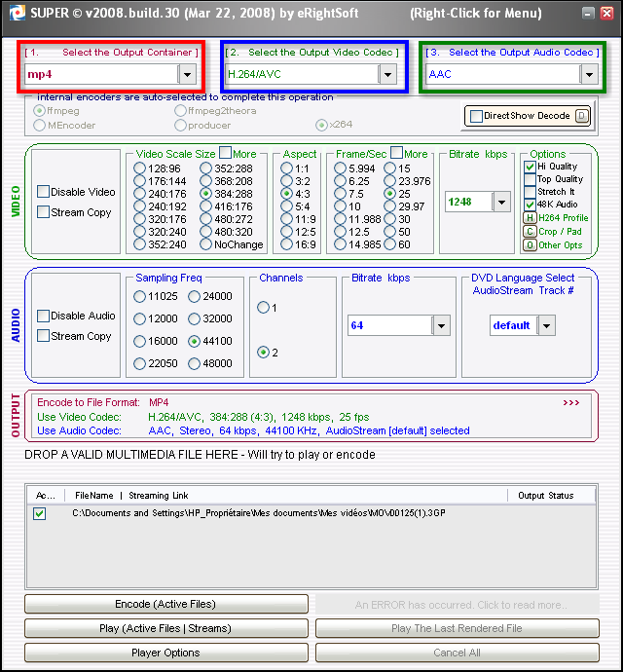623x672 pixels.
Task: Enable the DirectShow Decode checkbox
Action: click(x=476, y=116)
